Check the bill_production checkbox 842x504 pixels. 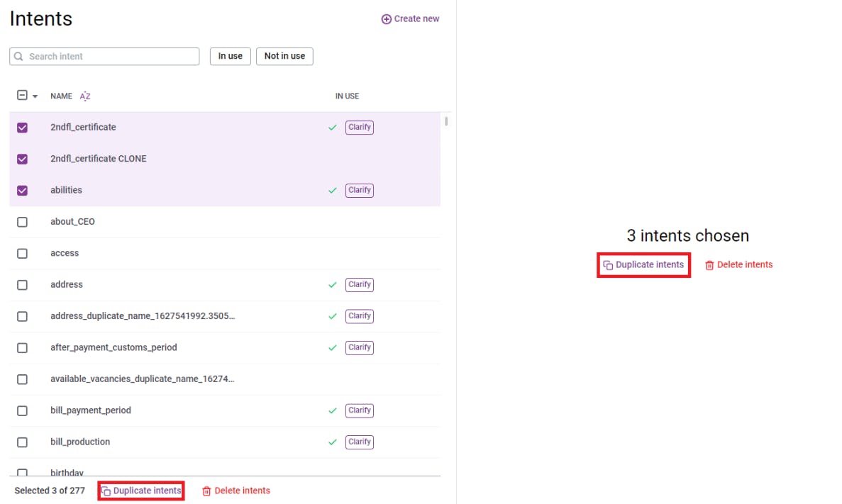22,442
